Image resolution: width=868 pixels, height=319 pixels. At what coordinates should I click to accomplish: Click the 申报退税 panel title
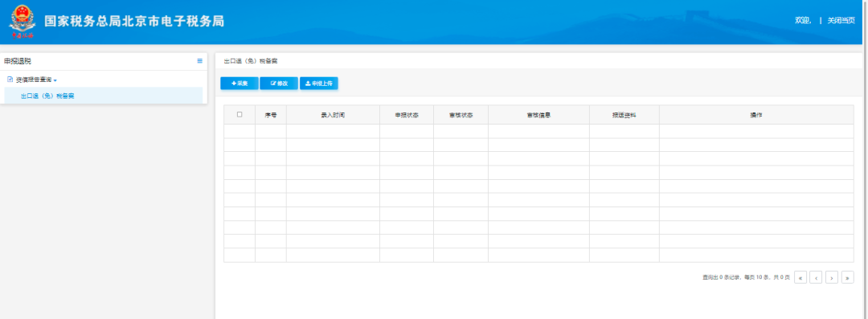[x=18, y=61]
